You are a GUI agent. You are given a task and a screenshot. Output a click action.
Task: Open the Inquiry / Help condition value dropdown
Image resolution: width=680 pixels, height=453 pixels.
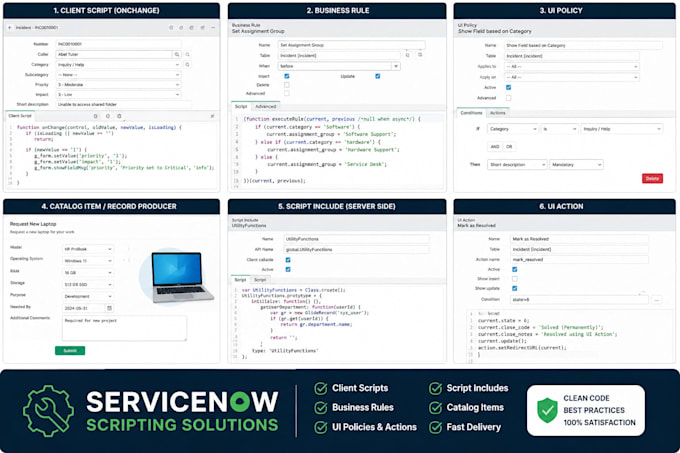622,129
